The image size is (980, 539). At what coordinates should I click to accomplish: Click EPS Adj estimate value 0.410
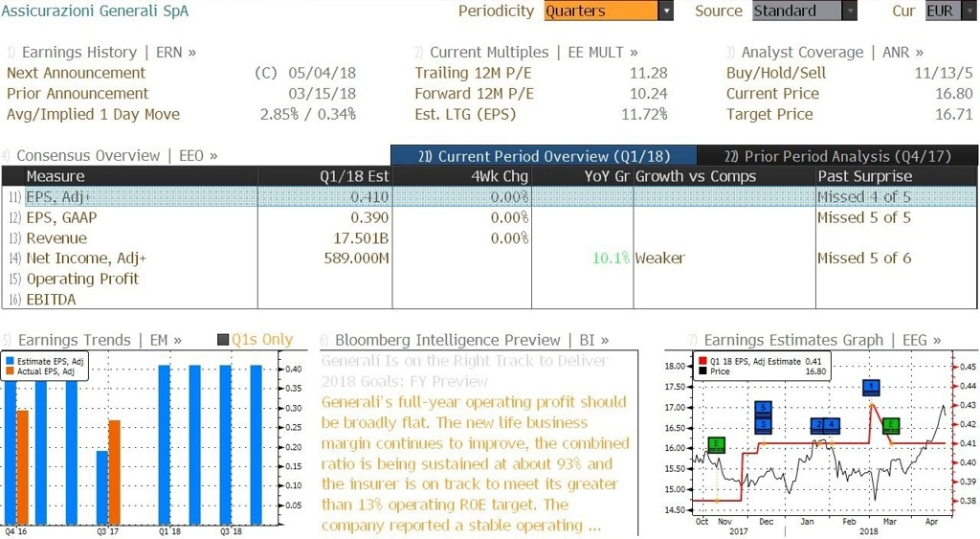coord(369,197)
